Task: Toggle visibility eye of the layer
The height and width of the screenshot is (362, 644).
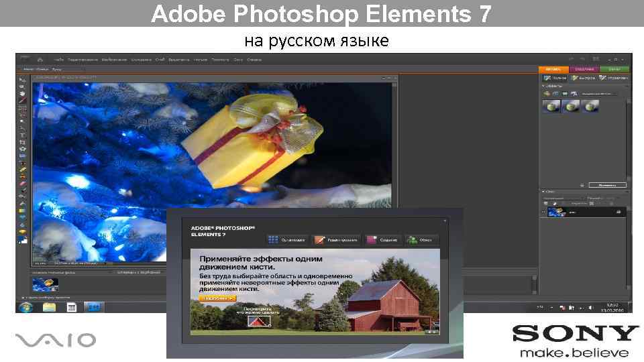Action: point(543,213)
